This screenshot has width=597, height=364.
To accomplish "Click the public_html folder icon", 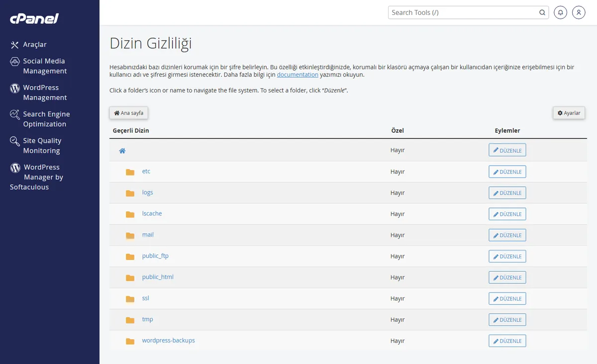I will click(x=130, y=277).
